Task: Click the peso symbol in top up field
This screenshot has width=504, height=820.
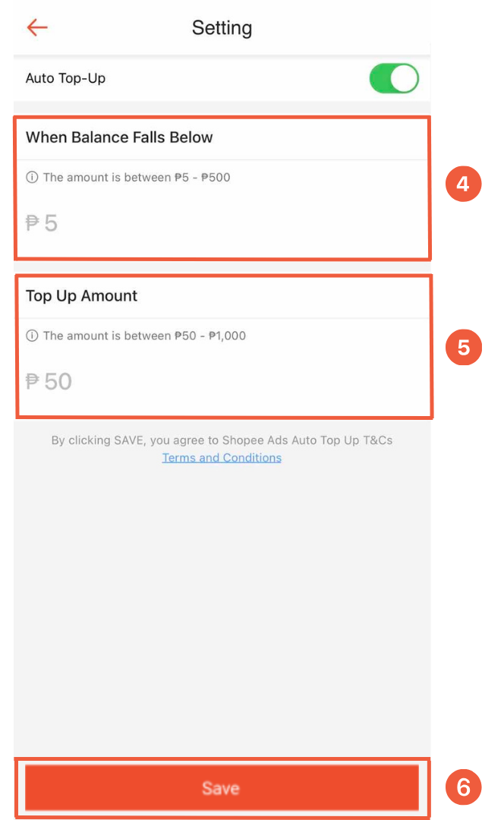Action: [x=33, y=382]
